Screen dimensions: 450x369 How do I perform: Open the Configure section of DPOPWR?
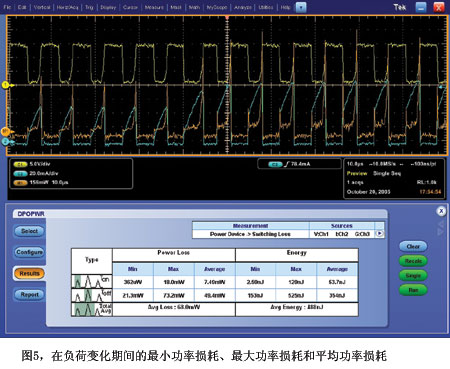pos(29,252)
